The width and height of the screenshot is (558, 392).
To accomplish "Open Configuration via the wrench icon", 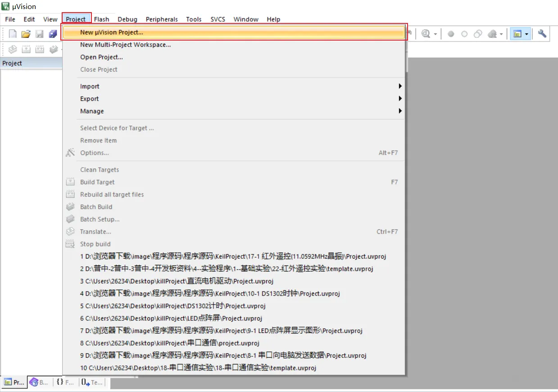I will point(542,34).
